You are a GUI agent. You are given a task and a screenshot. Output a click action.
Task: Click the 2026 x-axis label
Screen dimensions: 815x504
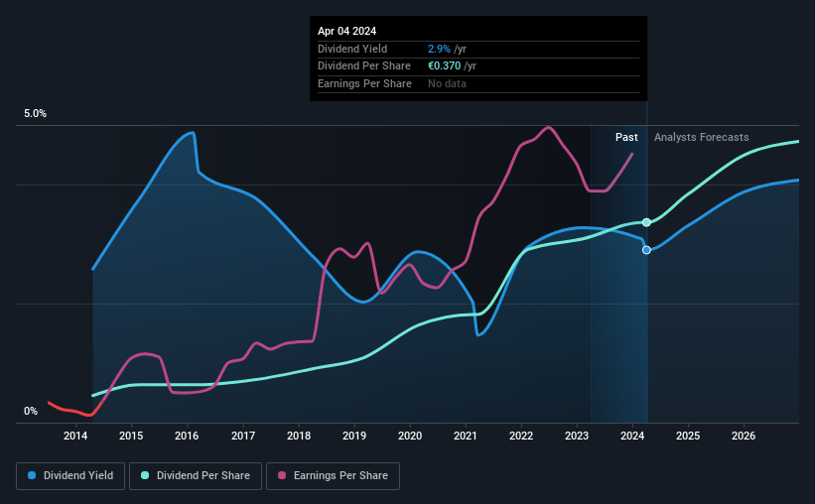(744, 436)
